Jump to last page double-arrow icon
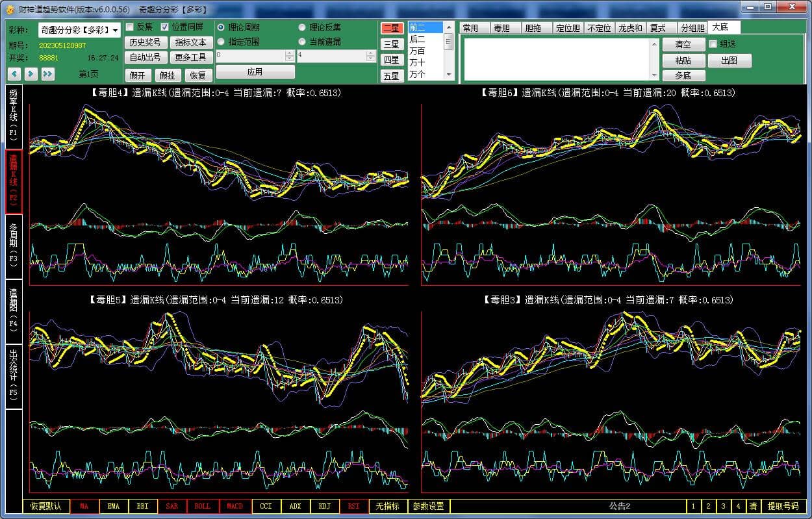 (x=47, y=74)
